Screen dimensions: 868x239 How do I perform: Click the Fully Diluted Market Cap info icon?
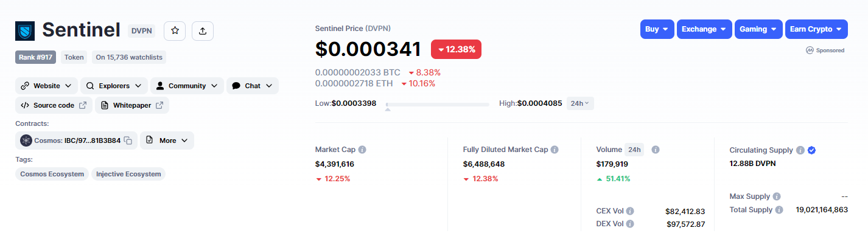pyautogui.click(x=555, y=150)
